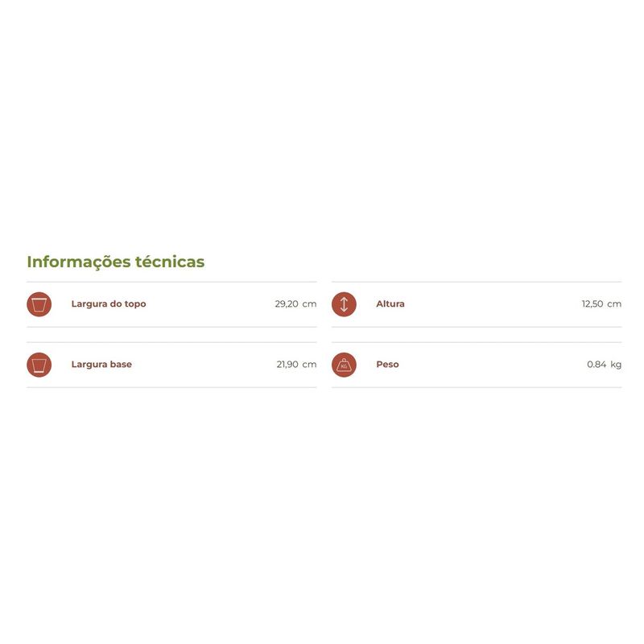The image size is (644, 644).
Task: Click the divider line under Largura base row
Action: (171, 387)
